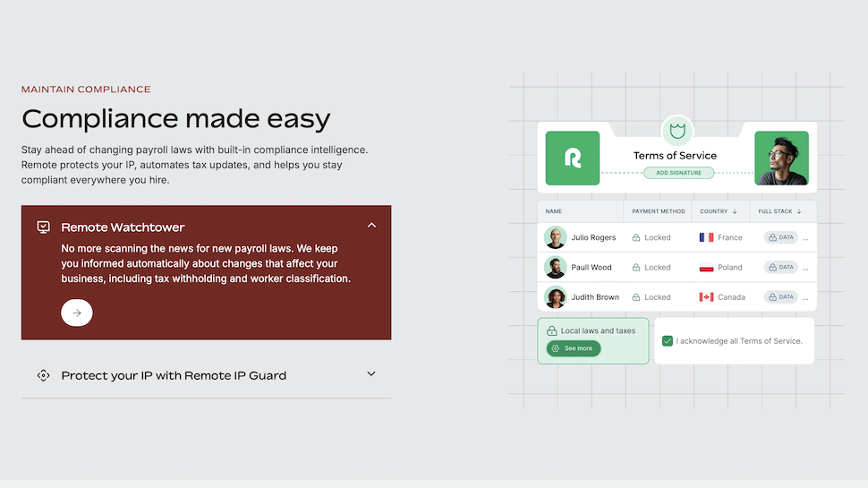868x488 pixels.
Task: Click the See more button
Action: pyautogui.click(x=574, y=348)
